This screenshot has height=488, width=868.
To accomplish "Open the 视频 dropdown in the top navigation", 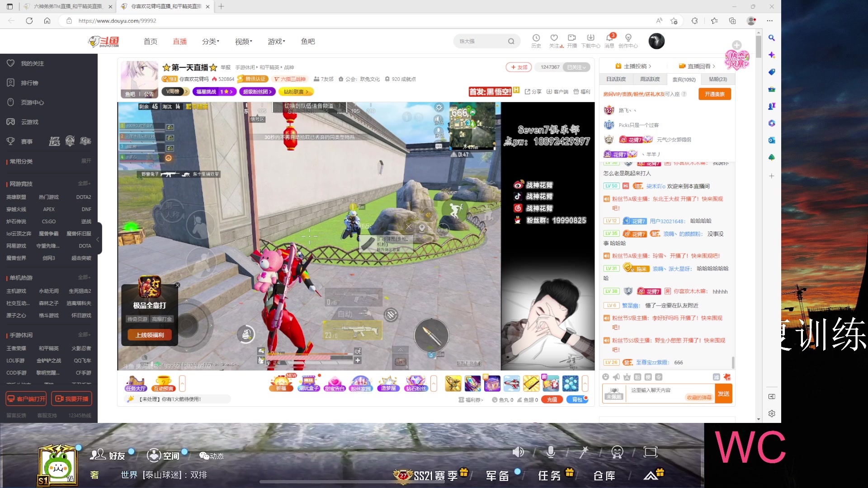I will point(243,41).
